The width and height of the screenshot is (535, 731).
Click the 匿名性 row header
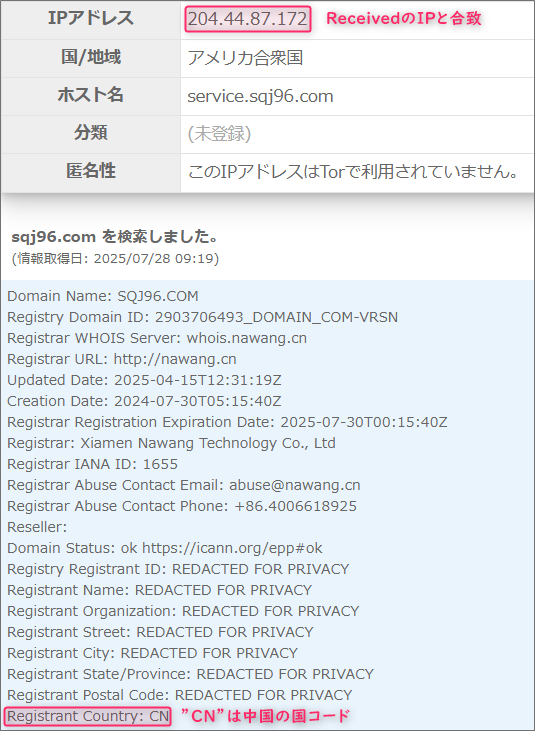91,172
